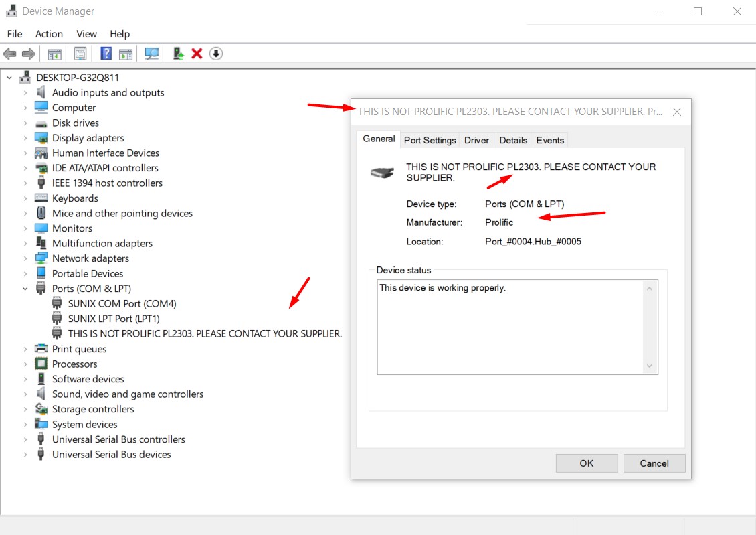Click the Display adapters icon
The height and width of the screenshot is (535, 756).
pos(41,138)
